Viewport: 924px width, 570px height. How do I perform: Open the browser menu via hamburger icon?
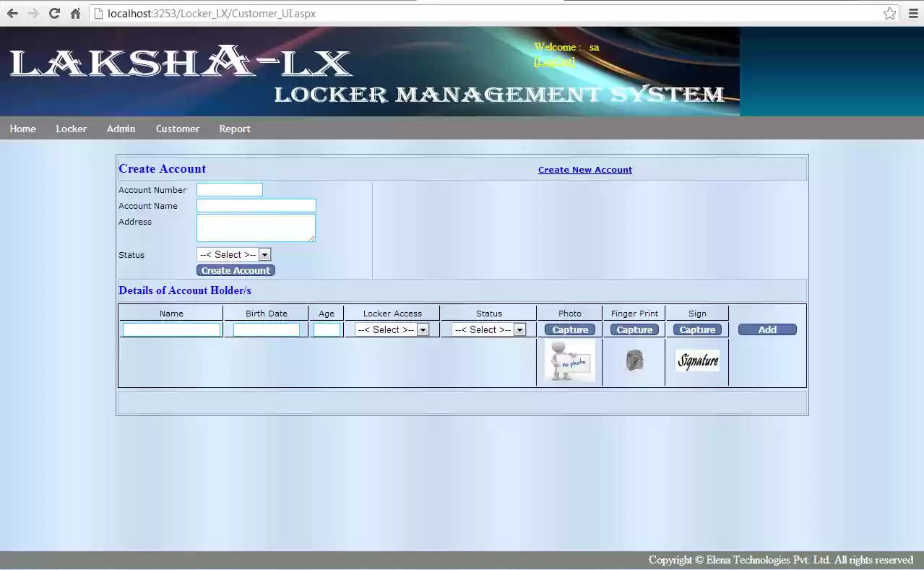912,13
